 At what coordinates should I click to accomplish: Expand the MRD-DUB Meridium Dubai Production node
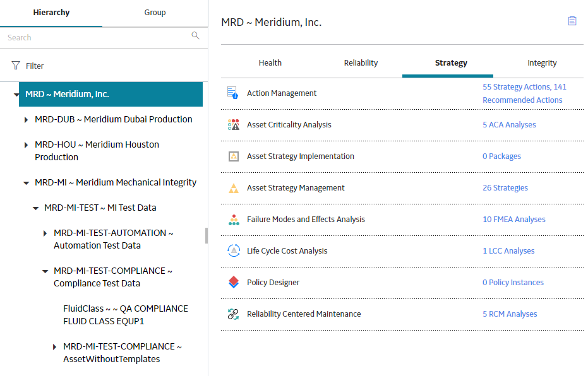26,120
